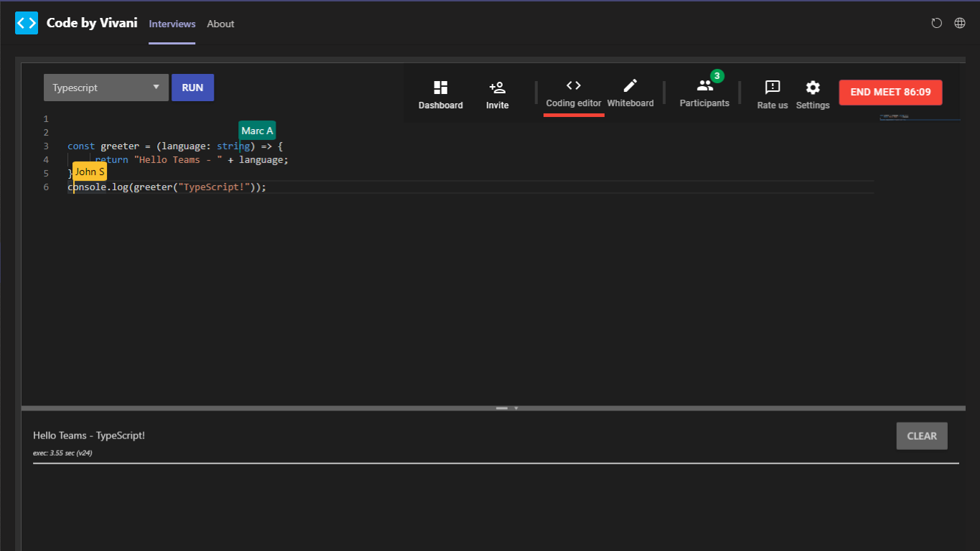Open the Dashboard grid icon

click(x=440, y=88)
